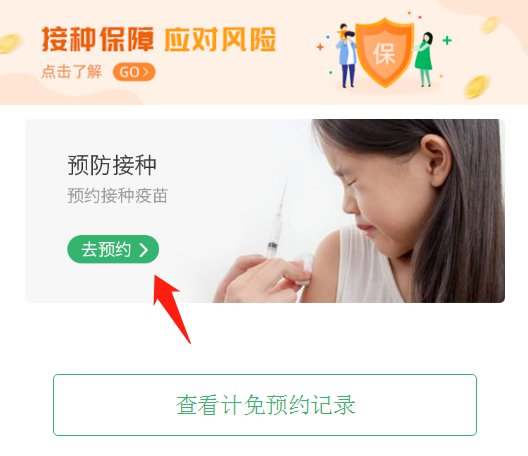The width and height of the screenshot is (528, 456).
Task: Click the orange plus sign left of shield
Action: (x=320, y=47)
